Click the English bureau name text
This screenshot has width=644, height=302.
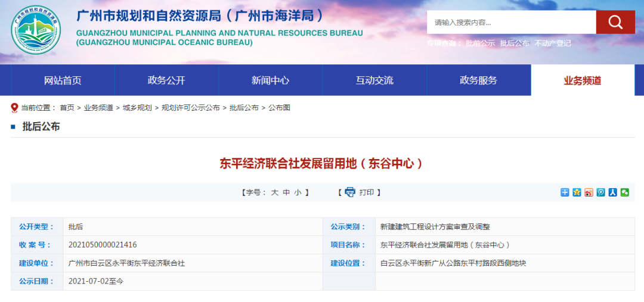pos(219,38)
